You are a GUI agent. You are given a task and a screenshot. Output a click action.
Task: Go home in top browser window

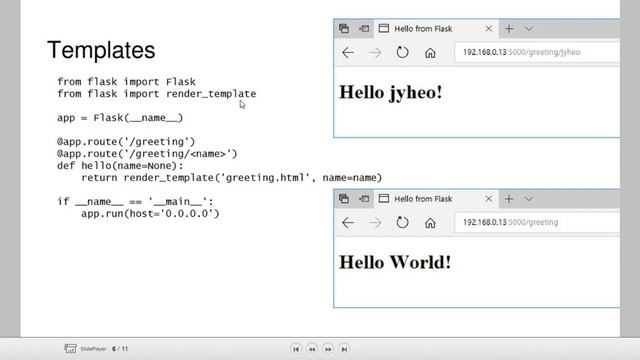point(430,53)
